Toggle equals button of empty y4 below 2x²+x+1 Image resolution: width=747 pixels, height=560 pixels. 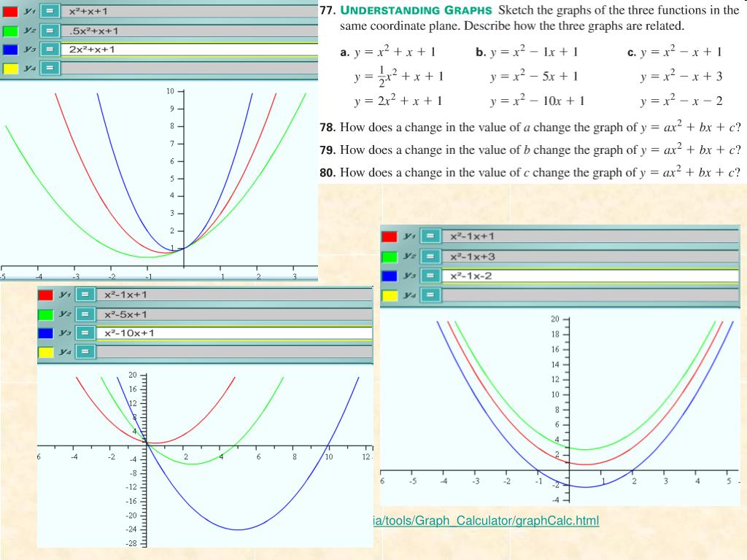50,68
